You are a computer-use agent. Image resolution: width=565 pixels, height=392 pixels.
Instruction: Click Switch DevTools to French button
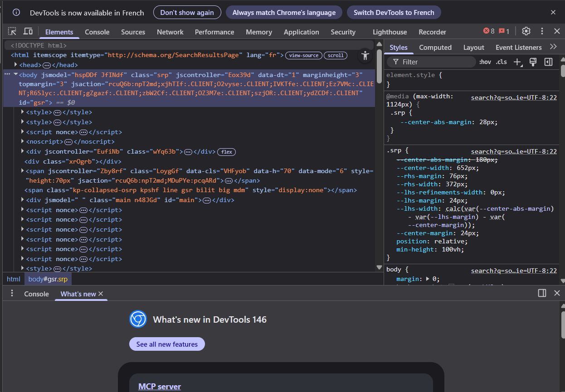(x=394, y=12)
